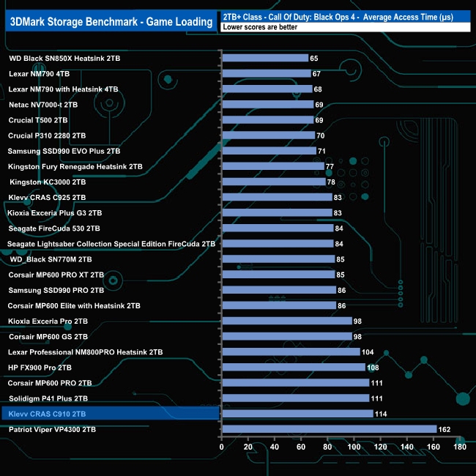The height and width of the screenshot is (476, 476).
Task: Select the Lexar NM790 4TB label
Action: [39, 74]
